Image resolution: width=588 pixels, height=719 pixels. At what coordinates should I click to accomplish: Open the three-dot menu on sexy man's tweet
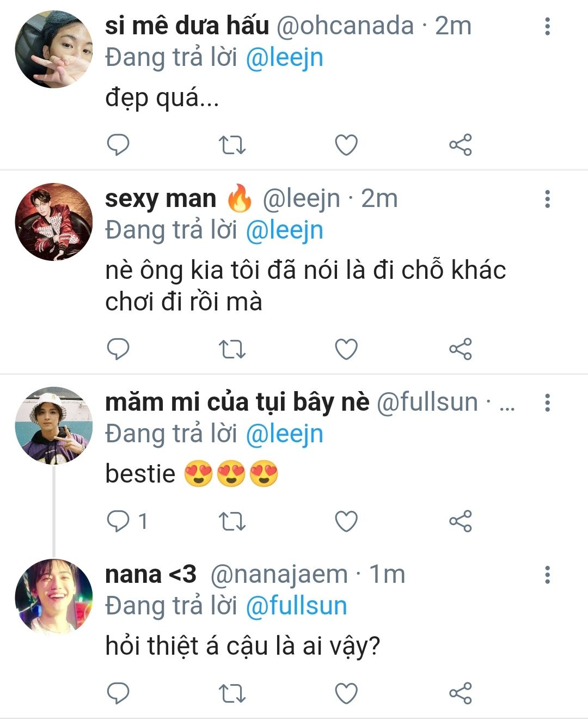pos(547,199)
